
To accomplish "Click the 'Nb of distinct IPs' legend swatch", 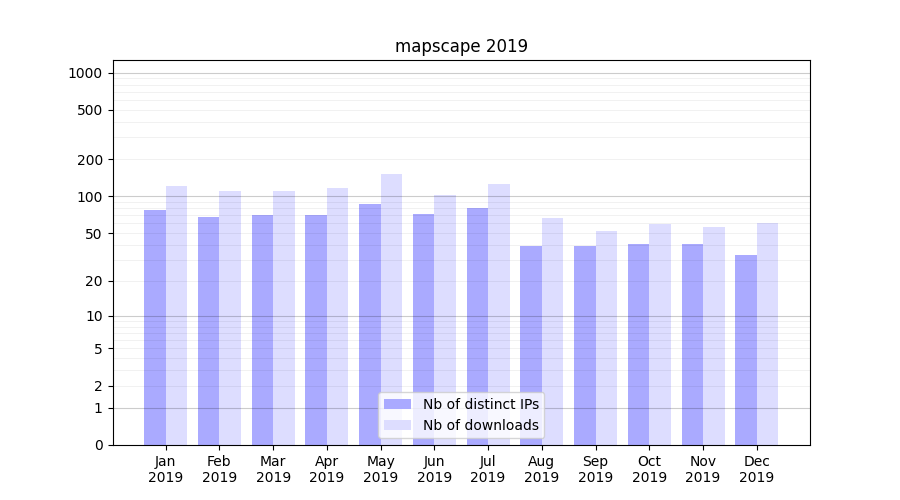I will pyautogui.click(x=397, y=404).
